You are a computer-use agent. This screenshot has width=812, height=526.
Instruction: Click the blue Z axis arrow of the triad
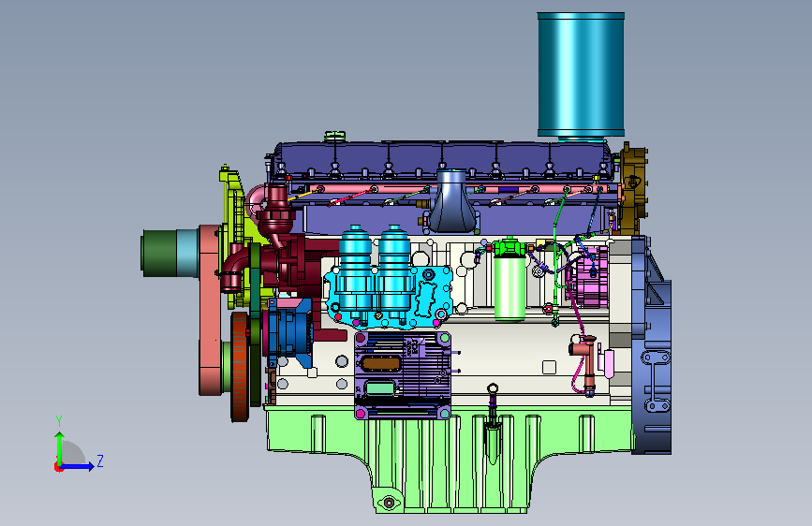pyautogui.click(x=77, y=466)
